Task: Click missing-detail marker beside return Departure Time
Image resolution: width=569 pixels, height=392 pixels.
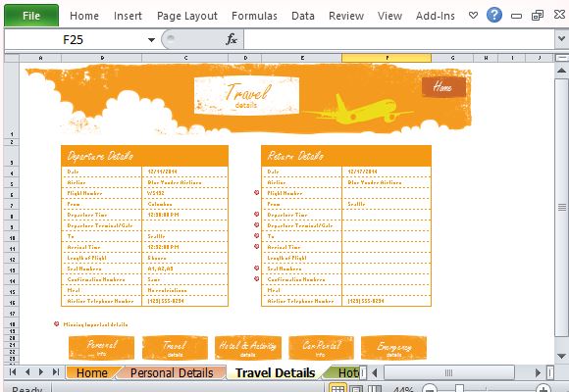Action: point(257,215)
